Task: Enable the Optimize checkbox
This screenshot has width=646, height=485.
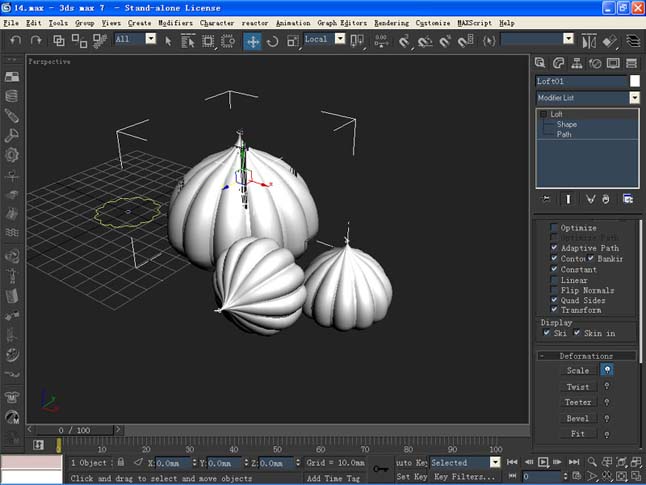Action: 555,228
